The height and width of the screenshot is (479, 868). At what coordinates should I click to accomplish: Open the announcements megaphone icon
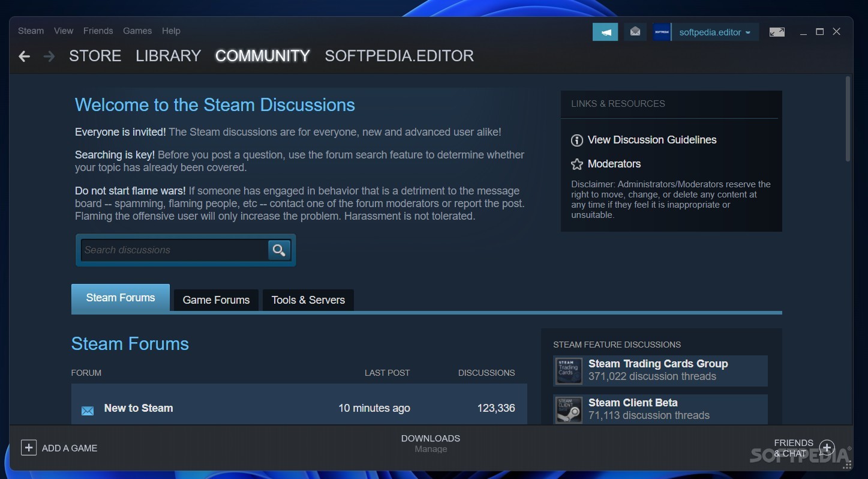click(605, 32)
